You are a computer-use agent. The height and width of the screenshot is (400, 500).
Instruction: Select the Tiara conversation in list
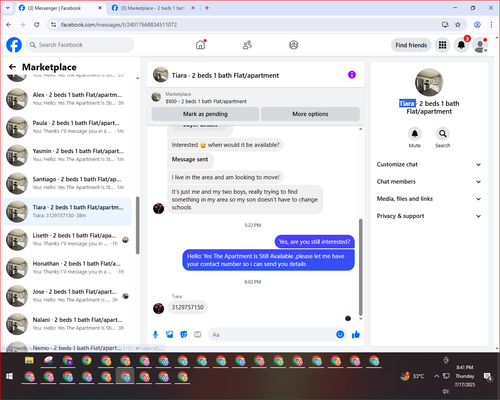point(68,211)
